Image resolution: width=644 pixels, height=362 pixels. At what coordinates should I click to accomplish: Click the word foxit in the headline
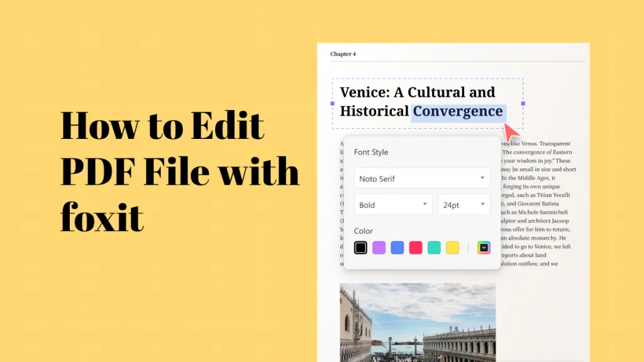pos(102,217)
